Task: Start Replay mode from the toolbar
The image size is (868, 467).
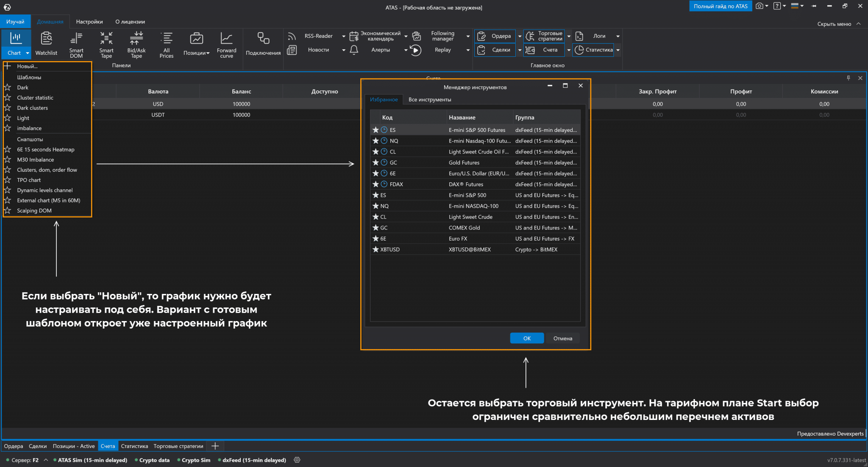Action: coord(442,50)
